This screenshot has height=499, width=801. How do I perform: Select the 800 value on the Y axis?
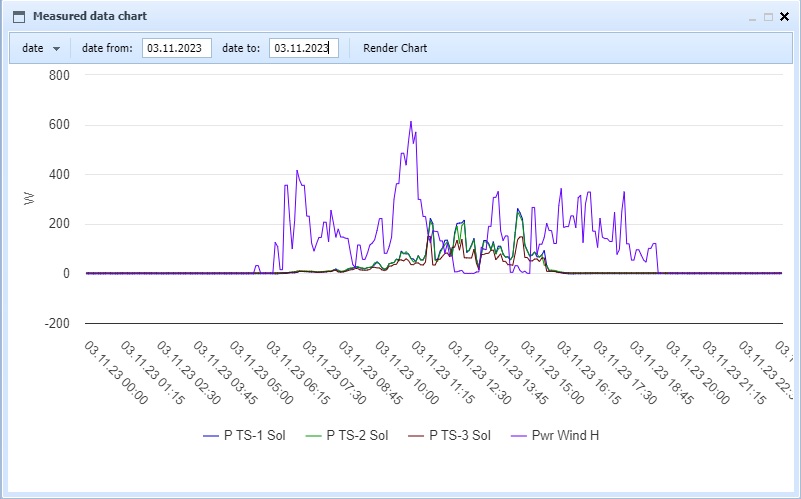tap(58, 75)
